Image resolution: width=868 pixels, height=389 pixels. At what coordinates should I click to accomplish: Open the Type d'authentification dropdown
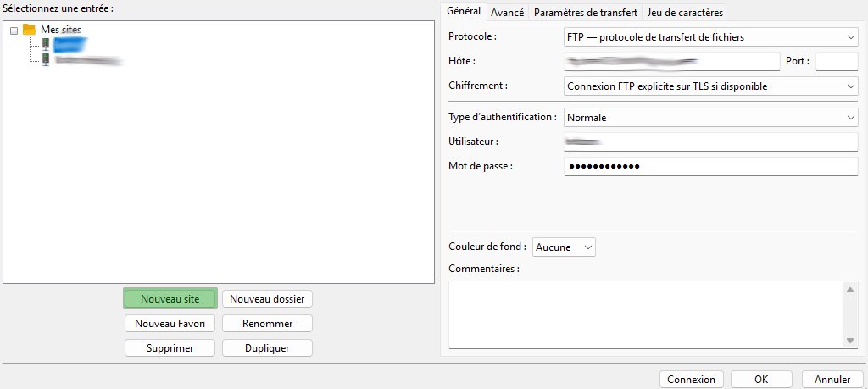711,118
